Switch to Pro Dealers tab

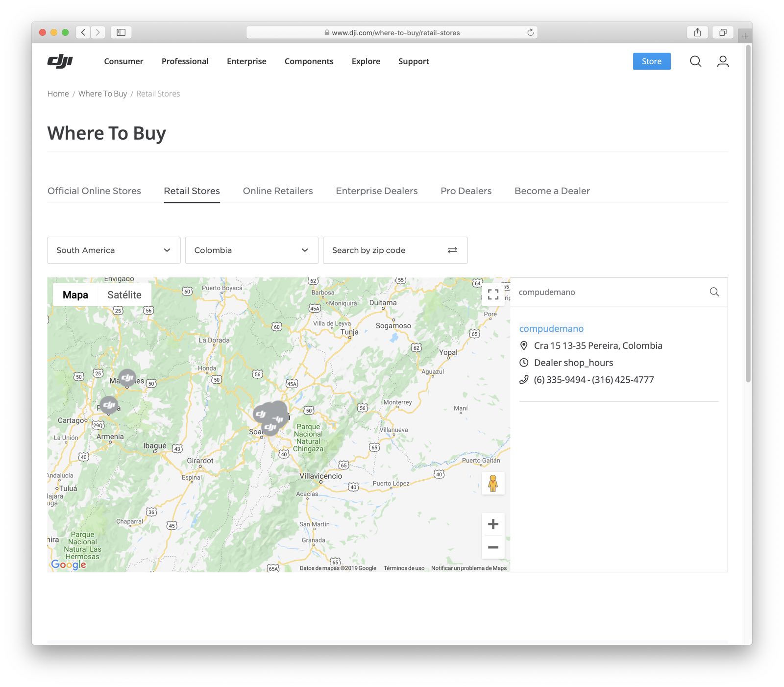pos(466,191)
